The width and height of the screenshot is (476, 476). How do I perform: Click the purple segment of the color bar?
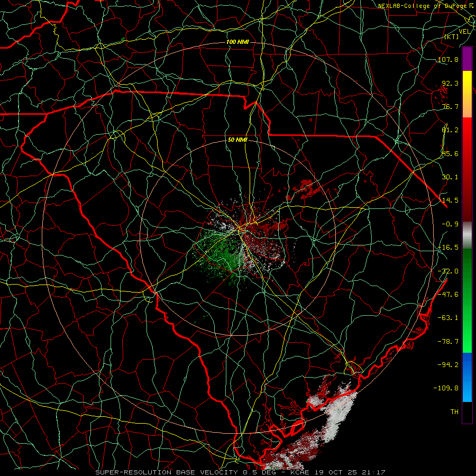tap(467, 59)
